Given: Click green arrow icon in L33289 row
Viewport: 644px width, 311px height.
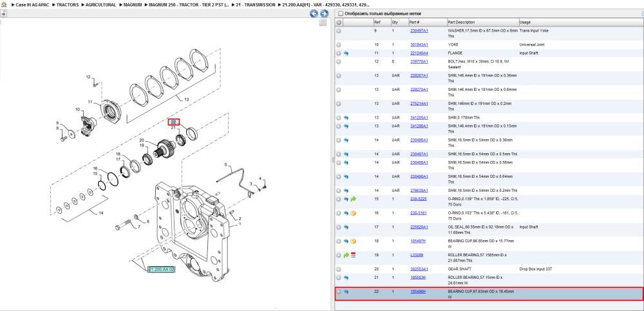Looking at the screenshot, I should point(346,255).
